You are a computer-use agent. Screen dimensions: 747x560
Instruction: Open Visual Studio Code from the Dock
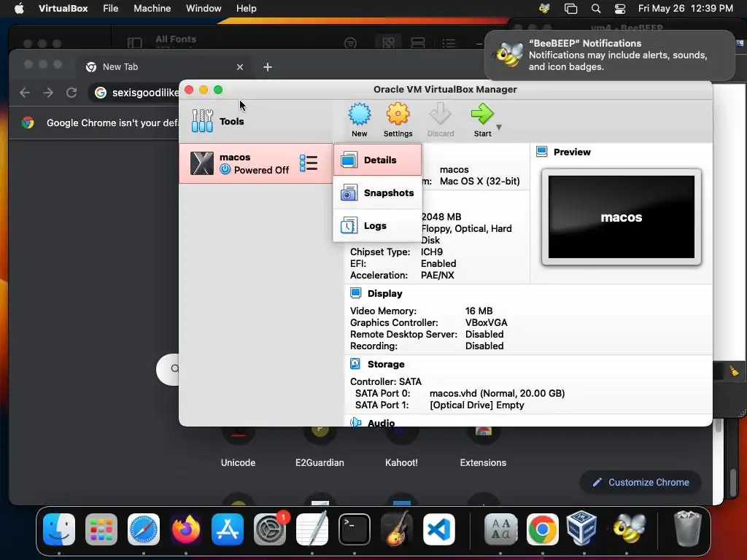pyautogui.click(x=438, y=529)
